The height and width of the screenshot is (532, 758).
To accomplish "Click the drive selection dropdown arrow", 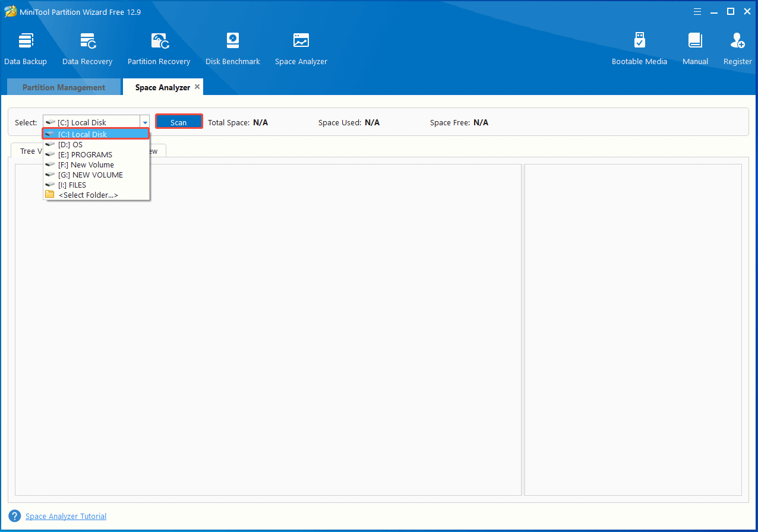I will click(x=144, y=122).
